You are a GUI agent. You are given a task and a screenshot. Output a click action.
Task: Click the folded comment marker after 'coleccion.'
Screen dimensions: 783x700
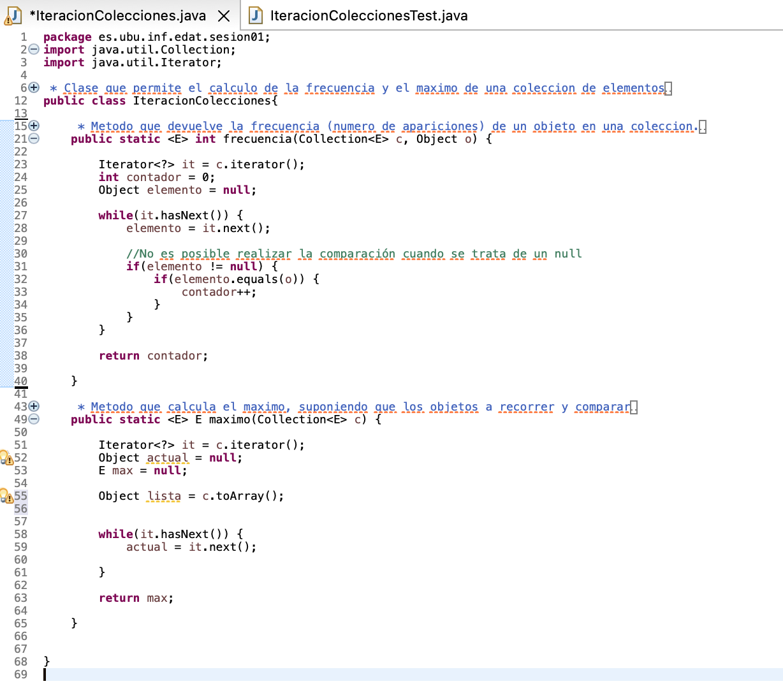click(x=703, y=127)
